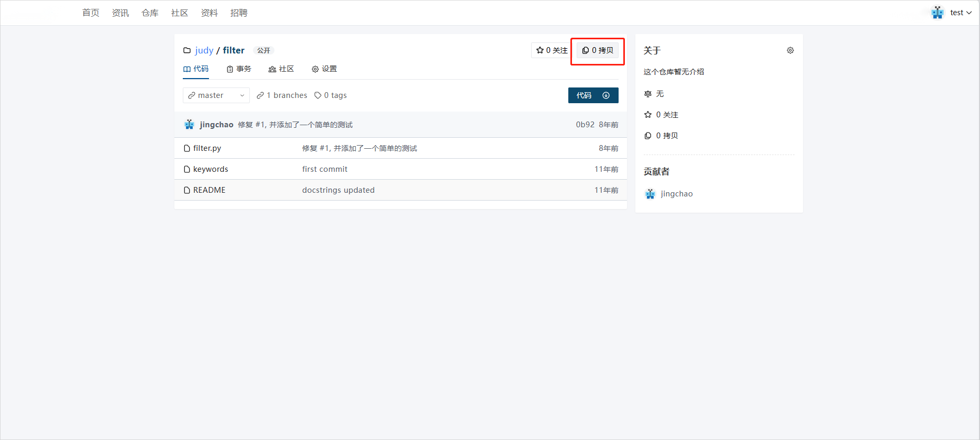This screenshot has height=440, width=980.
Task: Click jingchao's avatar in the latest commit row
Action: click(190, 125)
